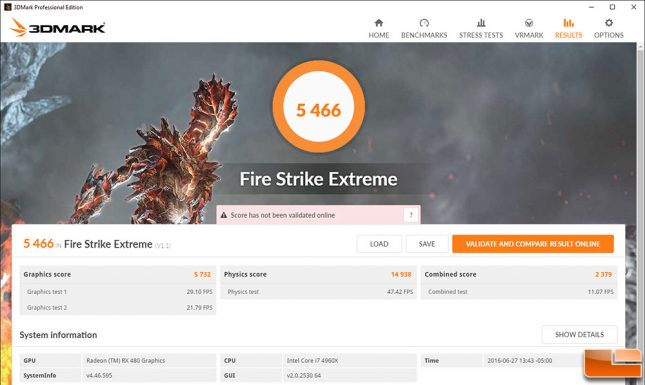The height and width of the screenshot is (385, 645).
Task: Click the Time value 2016-06-27 13:43
Action: (520, 360)
